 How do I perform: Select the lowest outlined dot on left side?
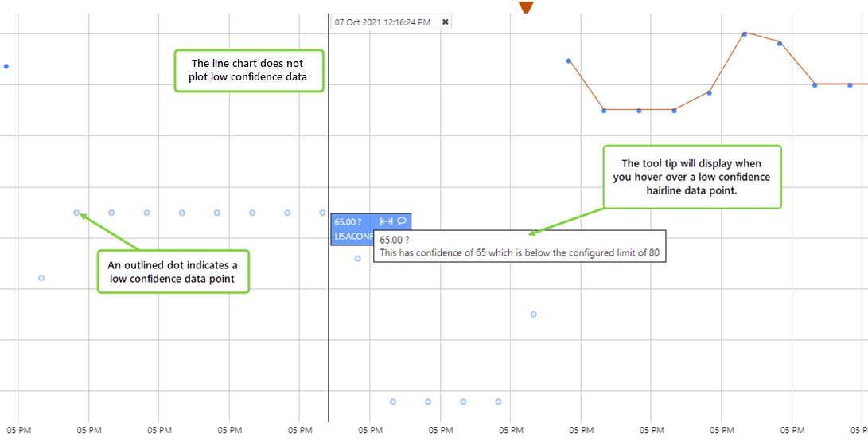tap(41, 278)
